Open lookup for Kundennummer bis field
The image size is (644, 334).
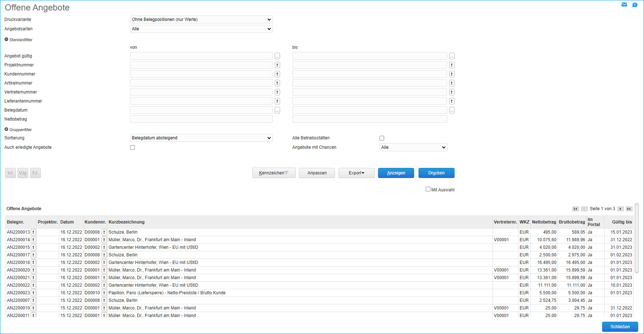click(452, 74)
